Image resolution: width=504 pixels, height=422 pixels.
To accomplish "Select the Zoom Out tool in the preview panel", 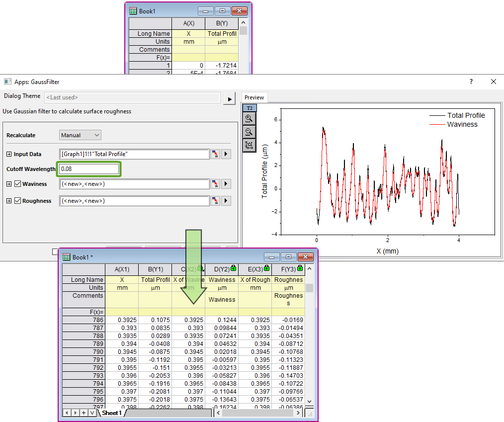I will point(249,132).
